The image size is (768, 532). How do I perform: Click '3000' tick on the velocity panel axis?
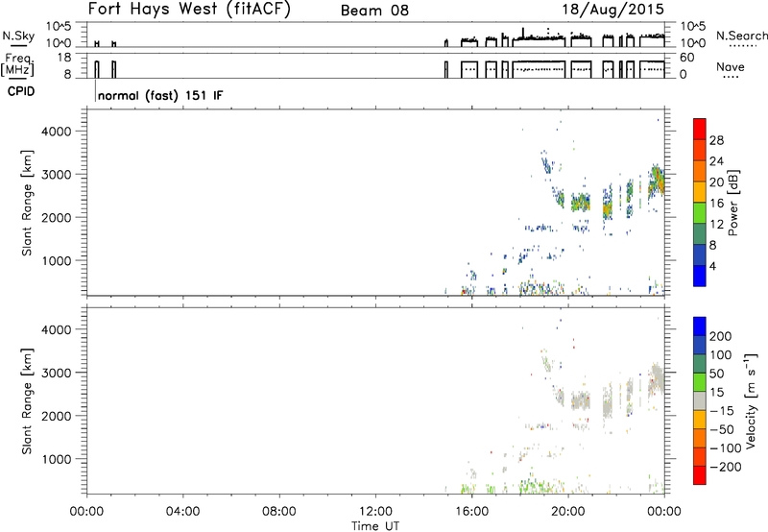click(x=57, y=373)
